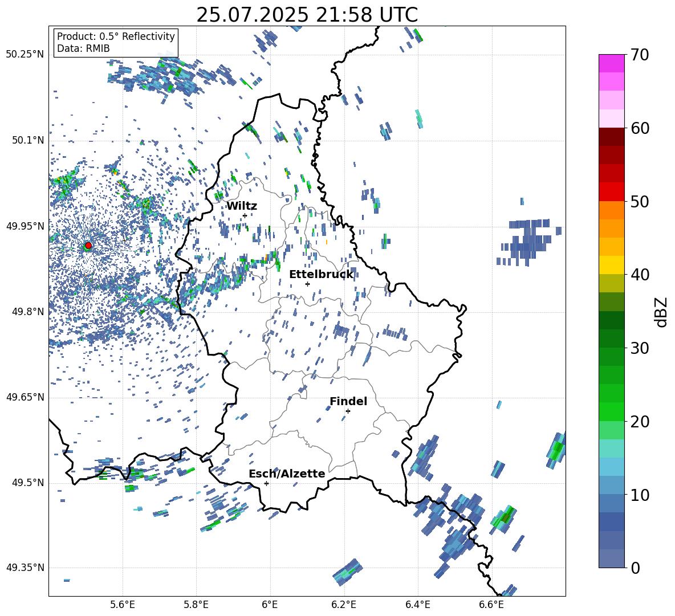
Task: Click the 5.8°E longitude label
Action: [x=196, y=605]
